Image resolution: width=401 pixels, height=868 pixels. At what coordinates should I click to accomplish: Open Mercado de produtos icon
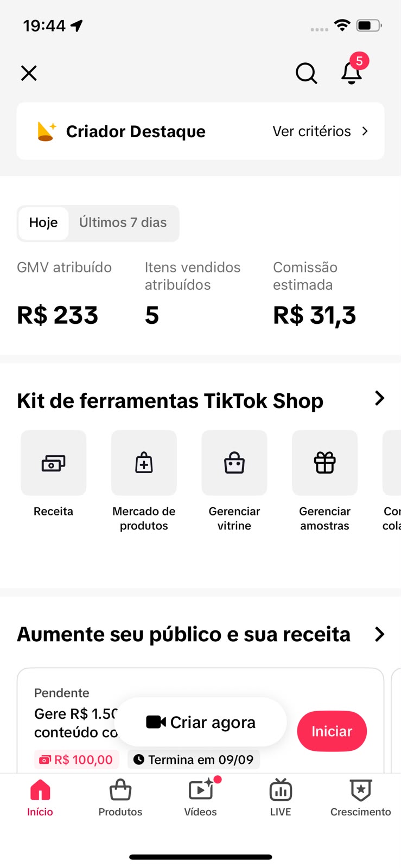[x=144, y=463]
